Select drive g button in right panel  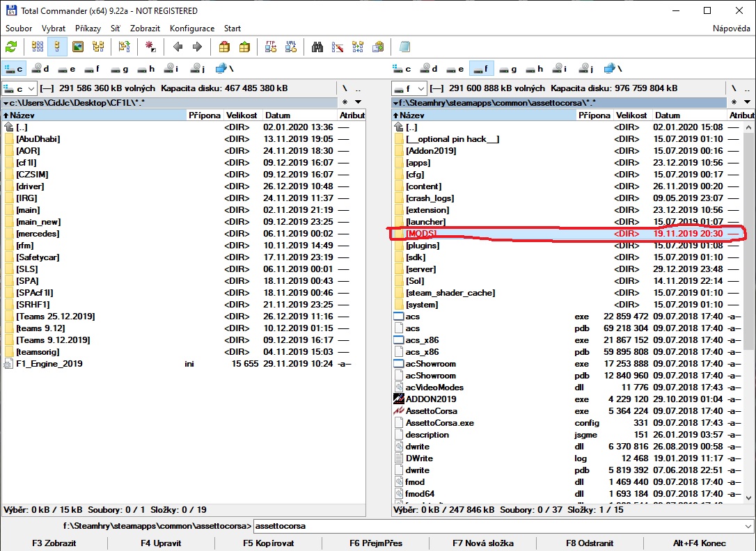pyautogui.click(x=507, y=69)
